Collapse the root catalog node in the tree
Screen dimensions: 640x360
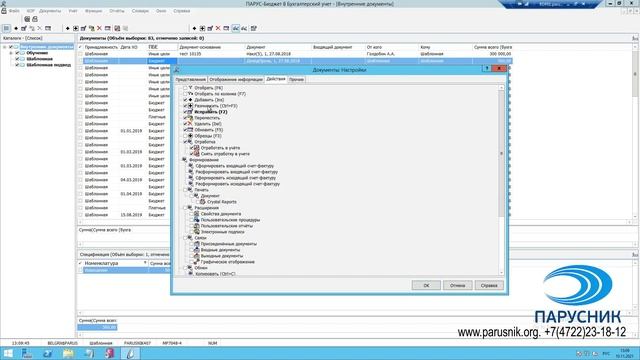5,47
